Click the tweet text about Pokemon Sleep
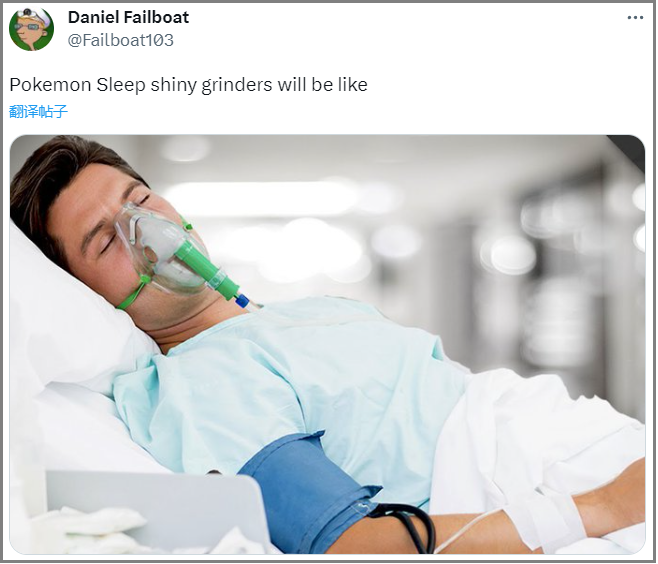Screen dimensions: 658x564 [x=188, y=85]
